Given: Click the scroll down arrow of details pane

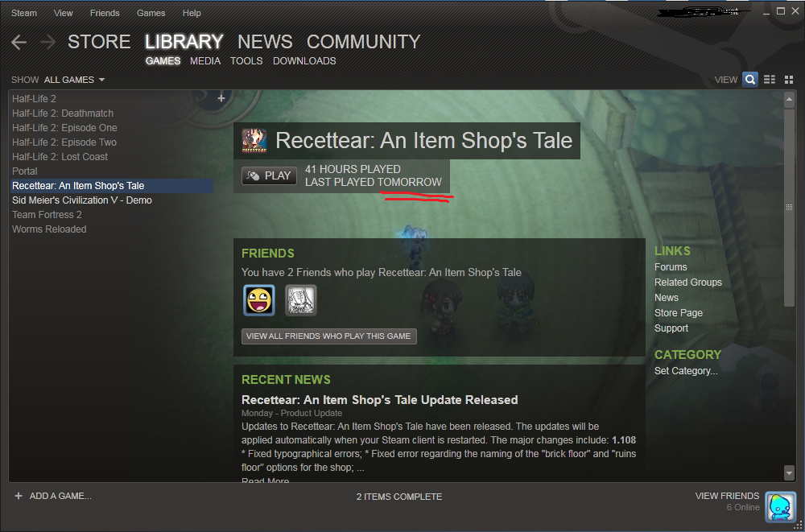Looking at the screenshot, I should coord(789,473).
